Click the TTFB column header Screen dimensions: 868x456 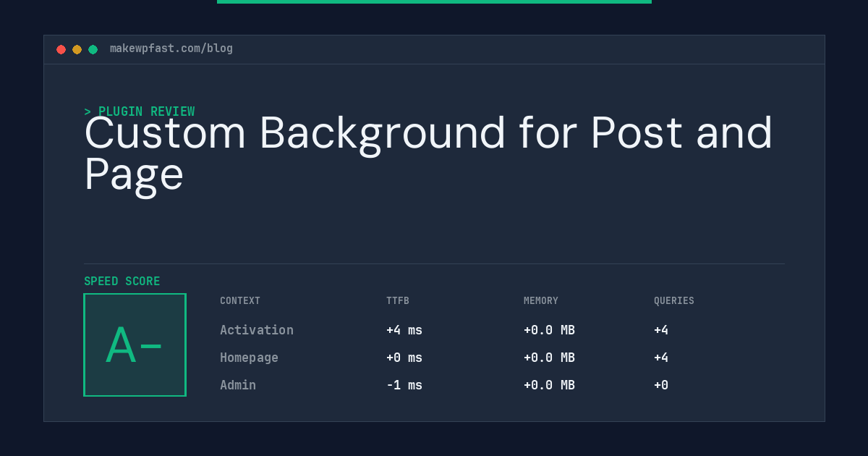click(398, 301)
